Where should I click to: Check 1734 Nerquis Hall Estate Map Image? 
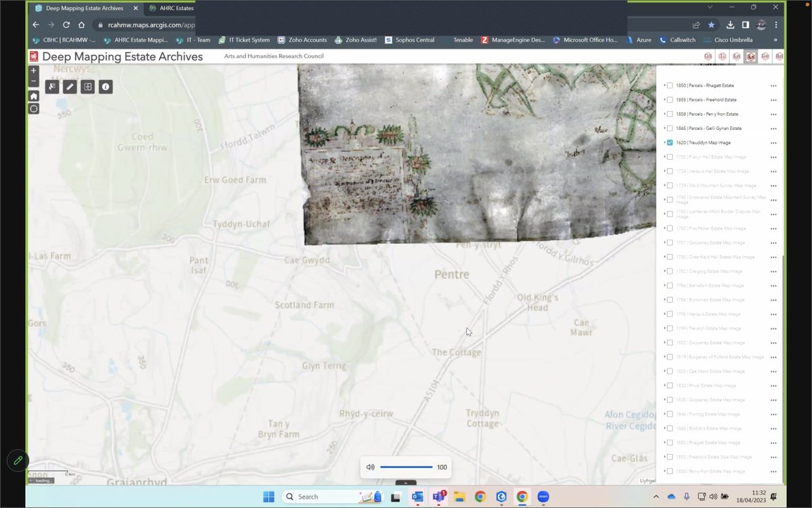[x=670, y=171]
